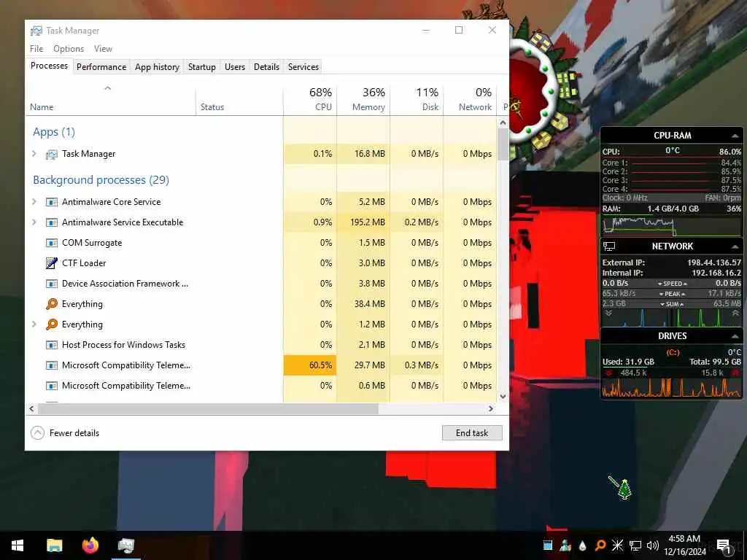
Task: Click the Background processes (29) group heading
Action: (x=101, y=180)
